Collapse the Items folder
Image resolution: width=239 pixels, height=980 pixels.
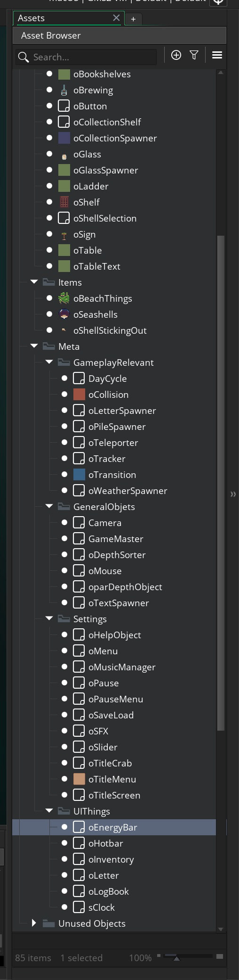34,282
